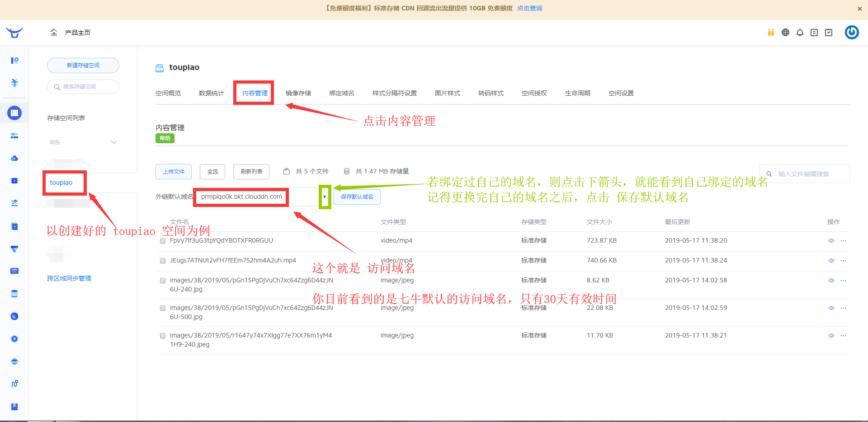Open more actions for FpVy7If3uG3tpYQdYBOTXFR0RGUU
The width and height of the screenshot is (868, 422).
pos(843,241)
